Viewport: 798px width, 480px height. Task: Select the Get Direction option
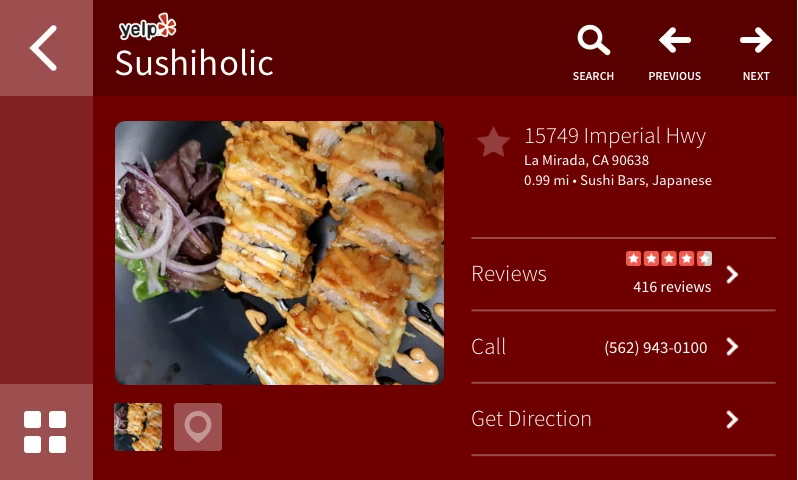[x=623, y=419]
